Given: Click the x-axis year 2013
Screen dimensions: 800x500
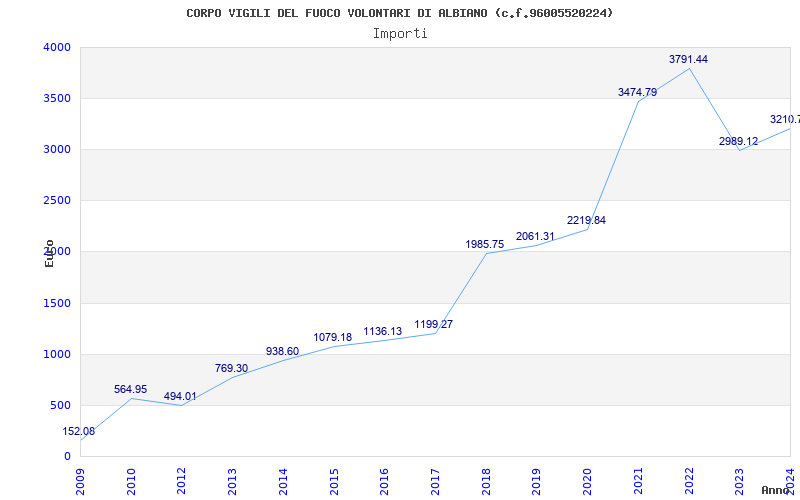Looking at the screenshot, I should 232,481.
